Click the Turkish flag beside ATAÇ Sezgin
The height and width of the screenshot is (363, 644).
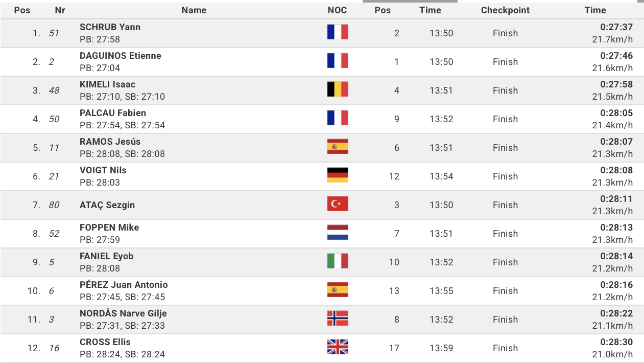pyautogui.click(x=337, y=205)
